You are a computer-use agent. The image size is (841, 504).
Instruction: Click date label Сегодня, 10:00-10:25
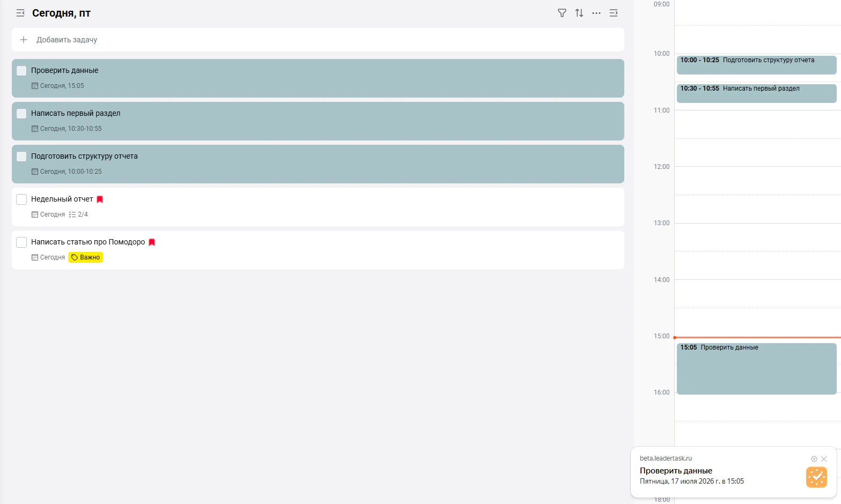click(x=71, y=172)
